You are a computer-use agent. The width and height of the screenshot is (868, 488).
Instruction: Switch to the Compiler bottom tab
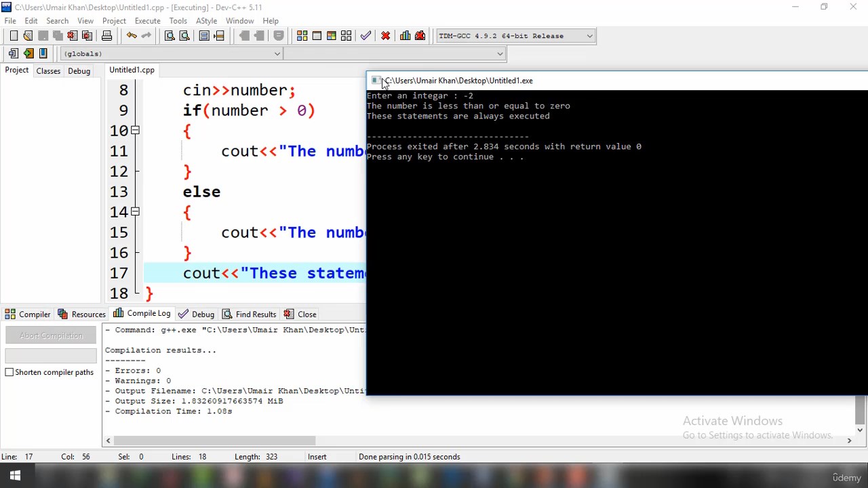(28, 314)
